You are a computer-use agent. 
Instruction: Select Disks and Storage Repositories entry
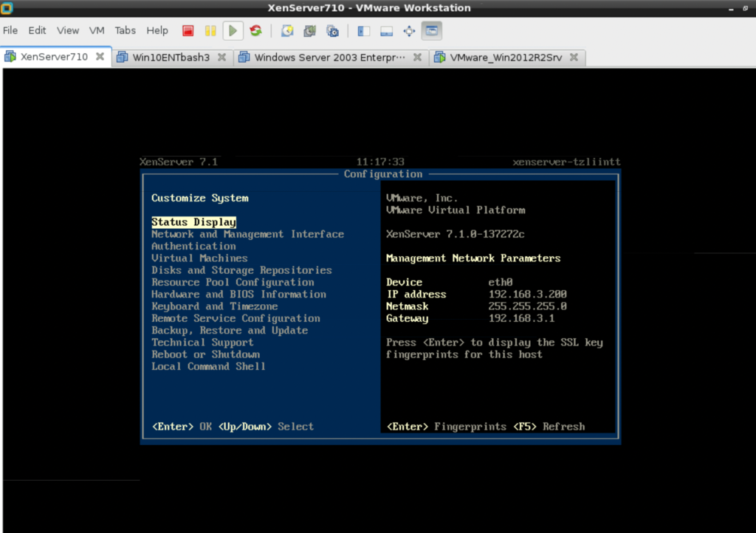[241, 270]
